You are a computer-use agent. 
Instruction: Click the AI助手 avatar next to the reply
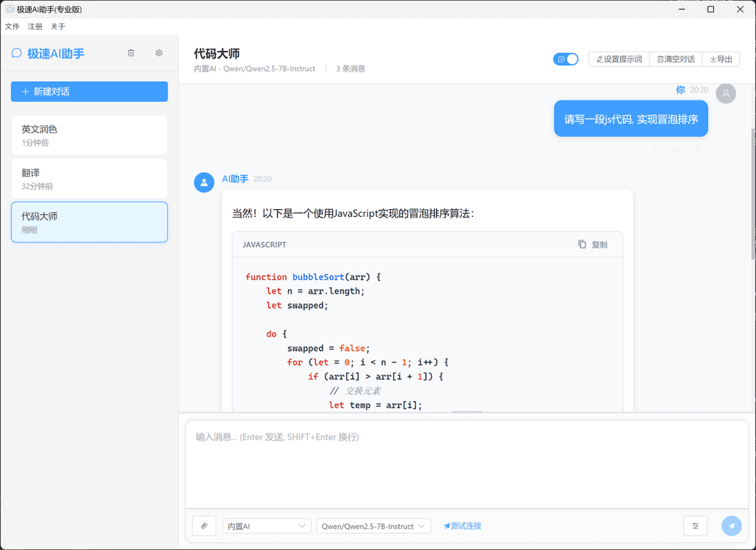coord(204,182)
